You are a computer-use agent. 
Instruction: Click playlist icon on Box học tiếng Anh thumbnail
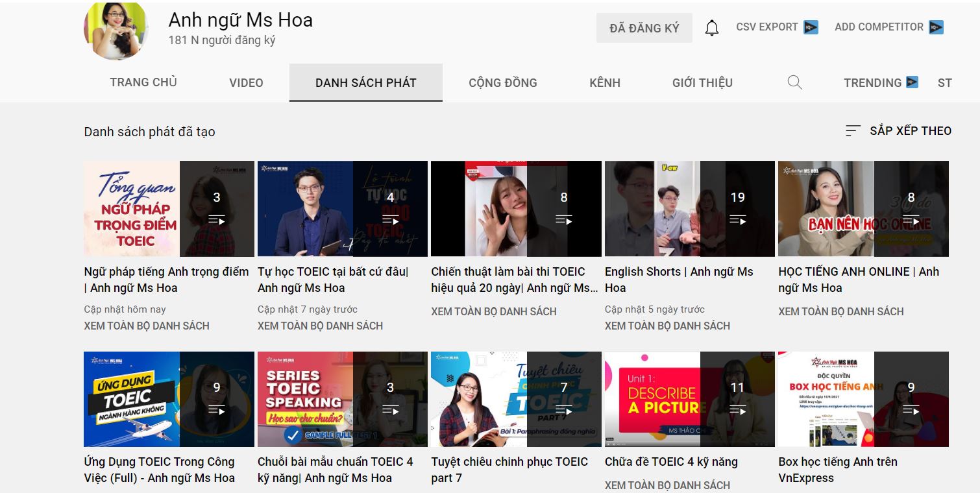click(911, 410)
